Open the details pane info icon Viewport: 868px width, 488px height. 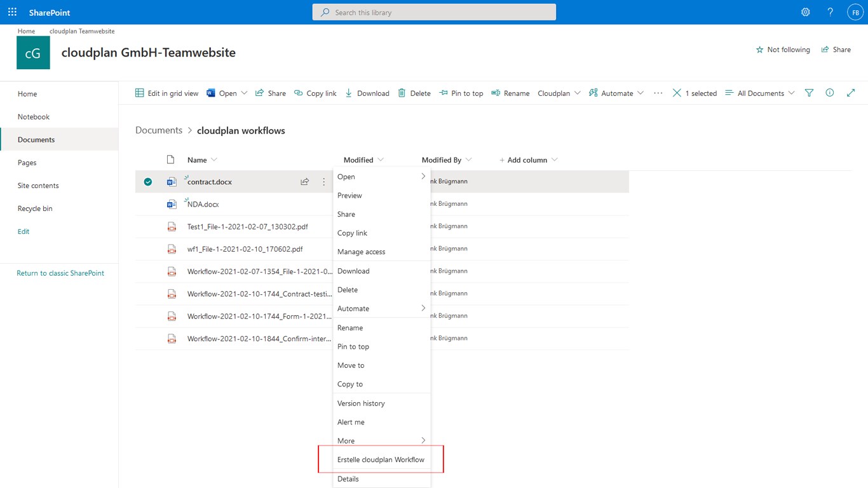(830, 93)
